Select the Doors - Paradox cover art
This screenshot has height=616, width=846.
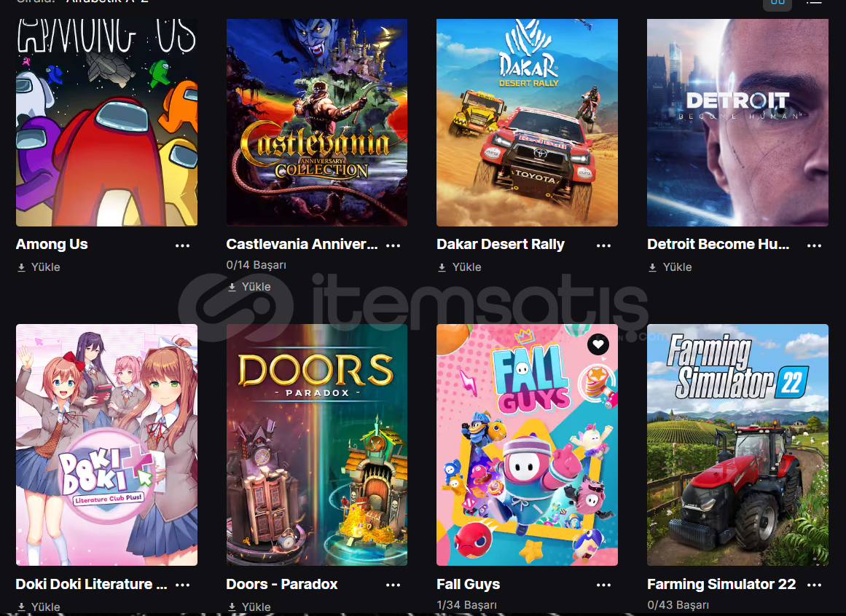[317, 445]
